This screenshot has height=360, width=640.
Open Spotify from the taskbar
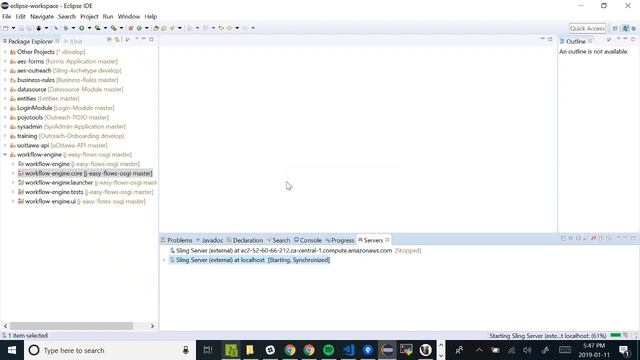coord(328,350)
